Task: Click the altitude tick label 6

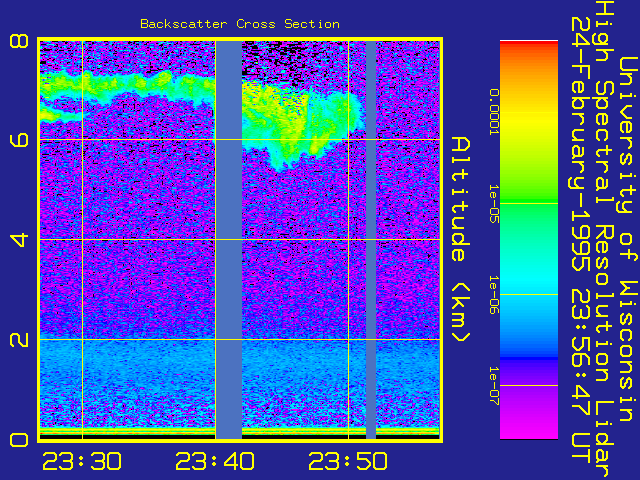Action: (19, 140)
